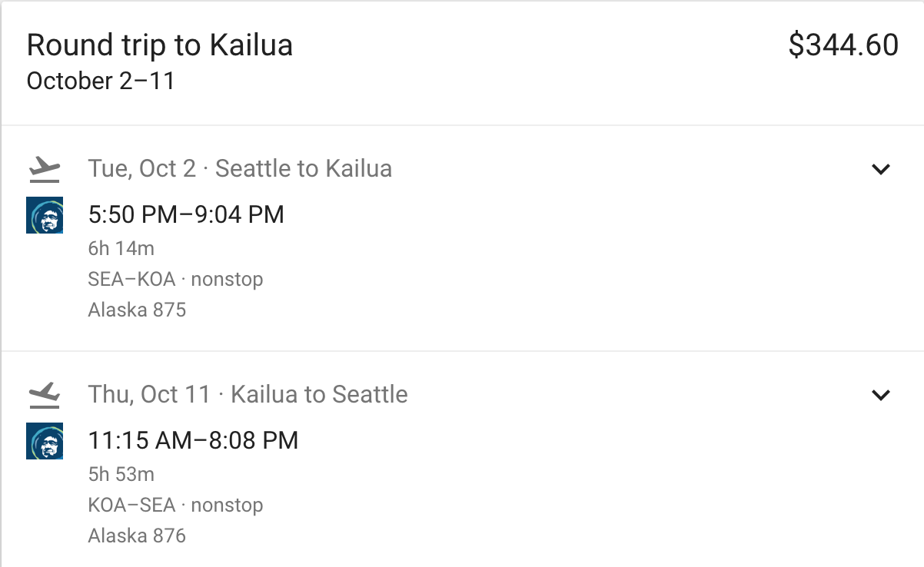The width and height of the screenshot is (924, 567).
Task: Click the arrival landing plane icon
Action: [x=44, y=395]
